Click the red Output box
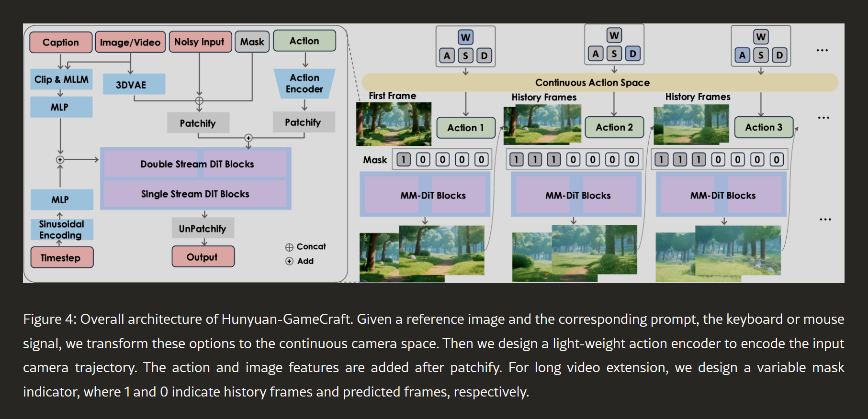868x419 pixels. pos(203,257)
